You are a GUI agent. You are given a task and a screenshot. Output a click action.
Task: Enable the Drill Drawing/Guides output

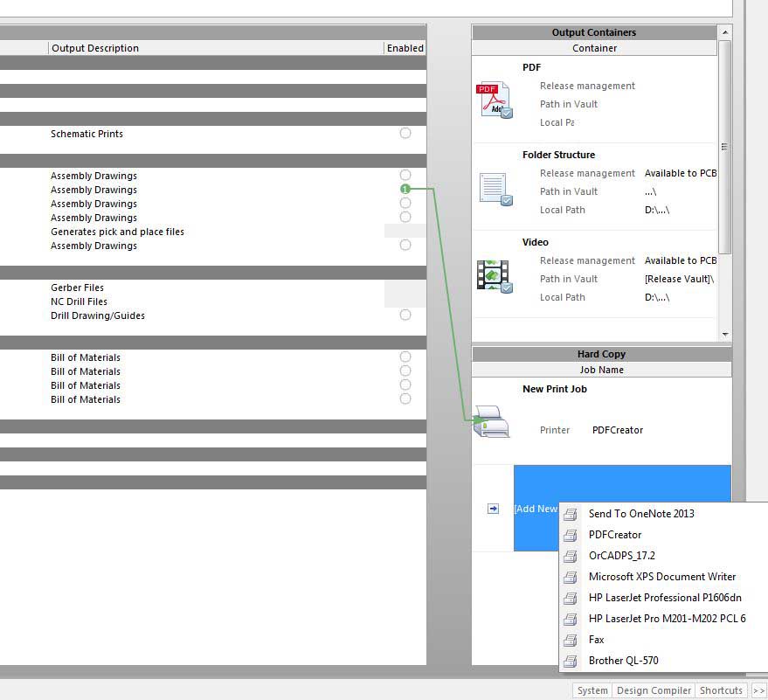click(405, 315)
